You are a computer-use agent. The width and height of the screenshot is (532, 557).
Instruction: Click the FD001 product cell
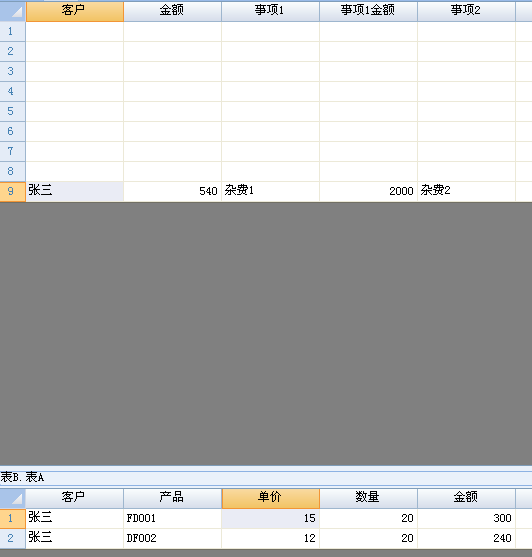coord(173,518)
